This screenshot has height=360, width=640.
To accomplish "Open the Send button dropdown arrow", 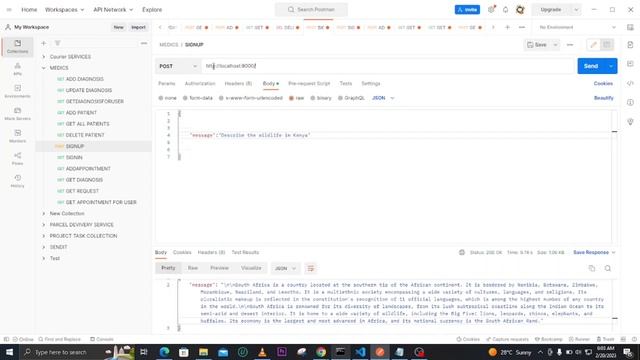I will pos(611,66).
